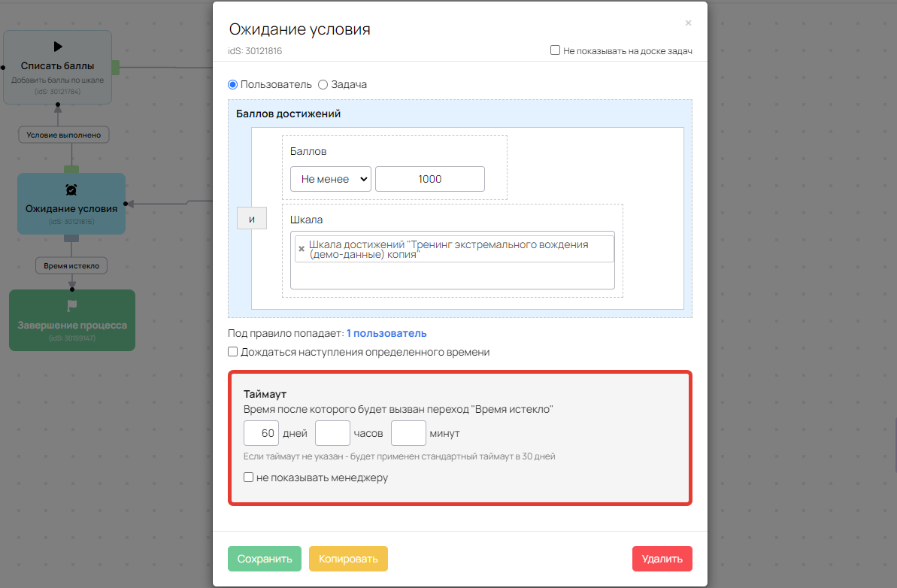897x588 pixels.
Task: Select the Задача radio option
Action: [x=323, y=85]
